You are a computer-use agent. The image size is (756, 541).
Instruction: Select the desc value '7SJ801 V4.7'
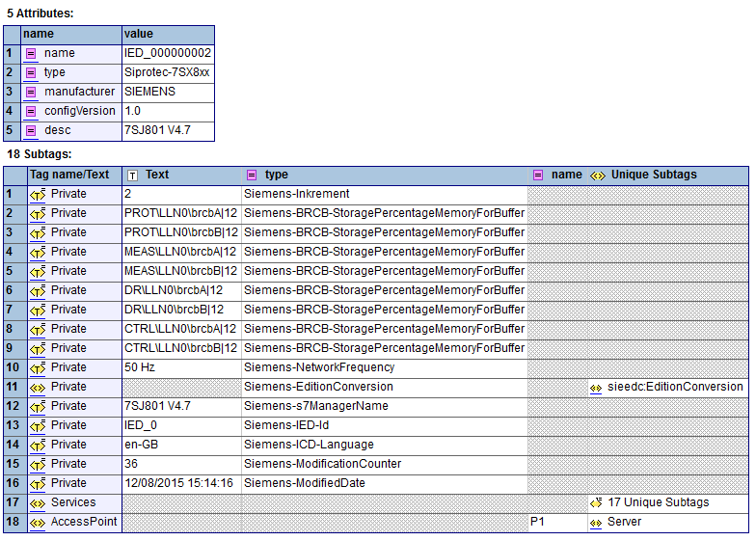click(168, 131)
